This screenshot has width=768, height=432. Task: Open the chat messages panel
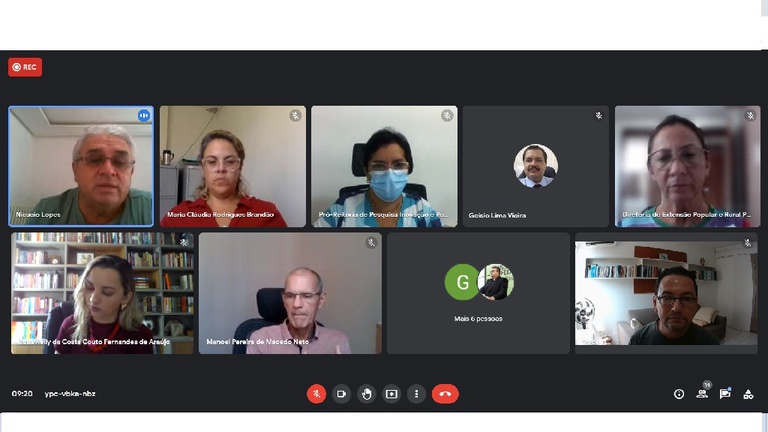[x=725, y=394]
